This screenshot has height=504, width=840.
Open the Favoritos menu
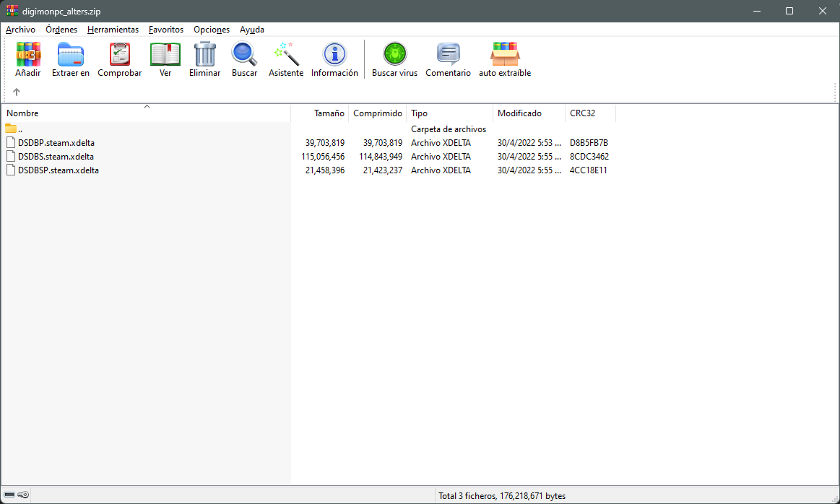coord(166,30)
